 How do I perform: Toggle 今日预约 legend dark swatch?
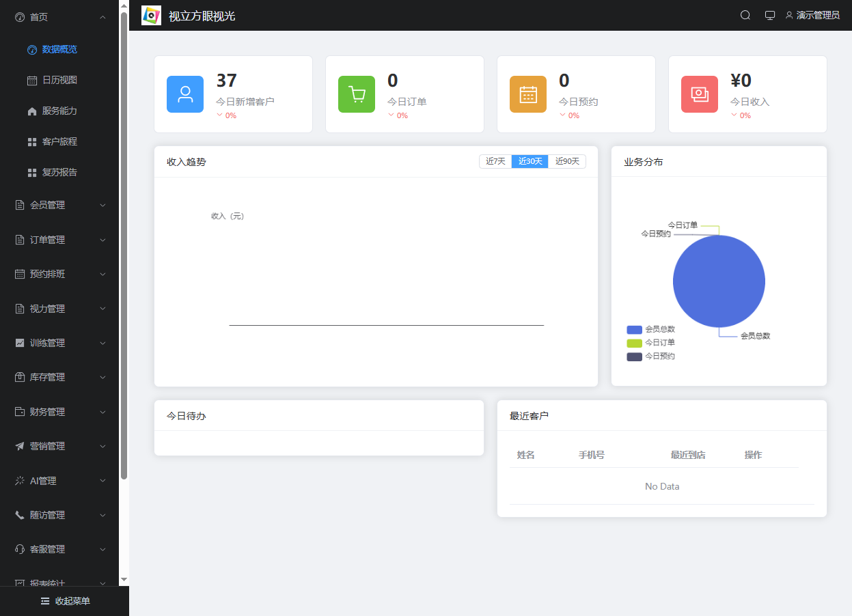(634, 356)
